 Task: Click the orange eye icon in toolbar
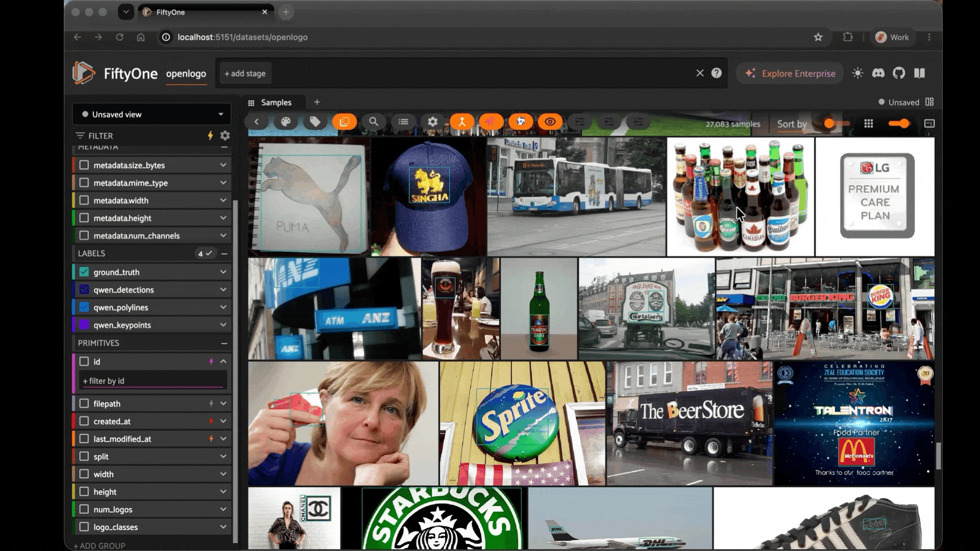(x=550, y=122)
